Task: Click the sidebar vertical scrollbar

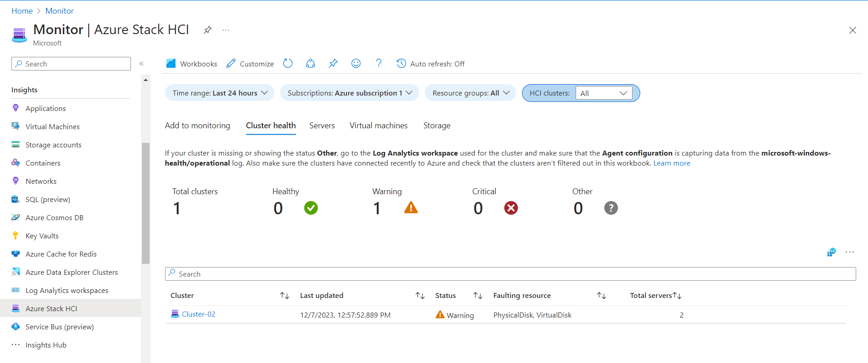Action: (x=146, y=203)
